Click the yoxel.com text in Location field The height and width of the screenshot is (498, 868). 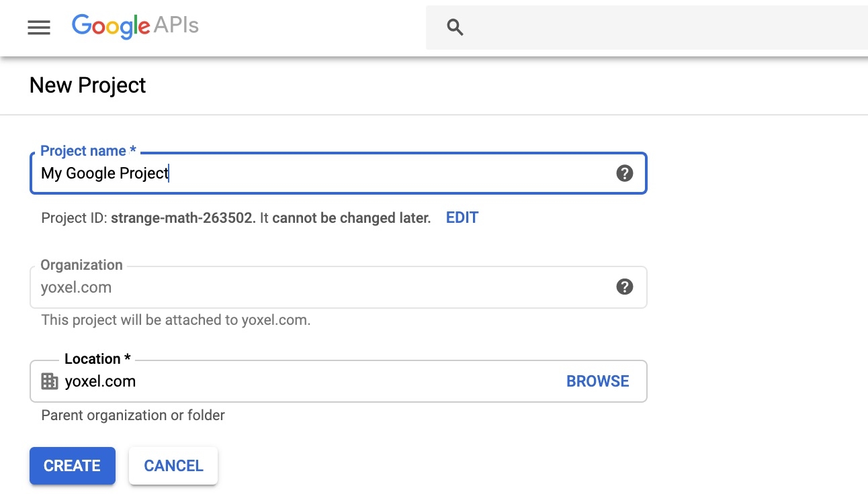(x=100, y=381)
